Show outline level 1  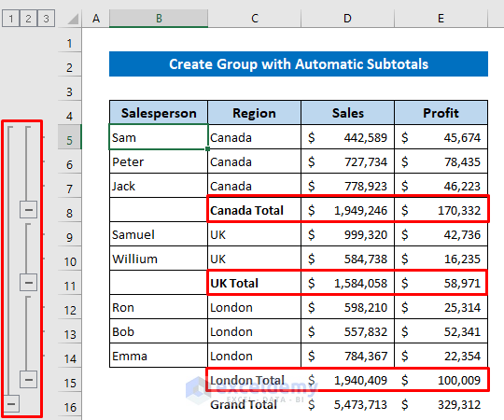(10, 19)
